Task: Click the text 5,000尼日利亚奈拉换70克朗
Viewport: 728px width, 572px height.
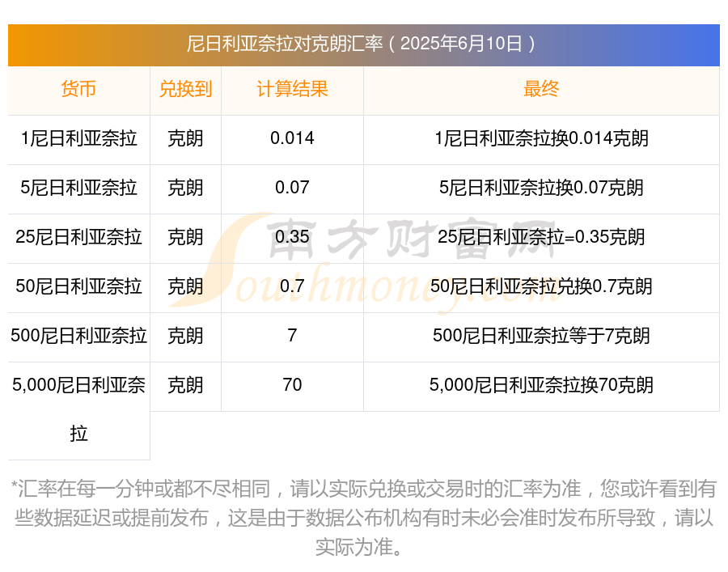Action: click(541, 385)
